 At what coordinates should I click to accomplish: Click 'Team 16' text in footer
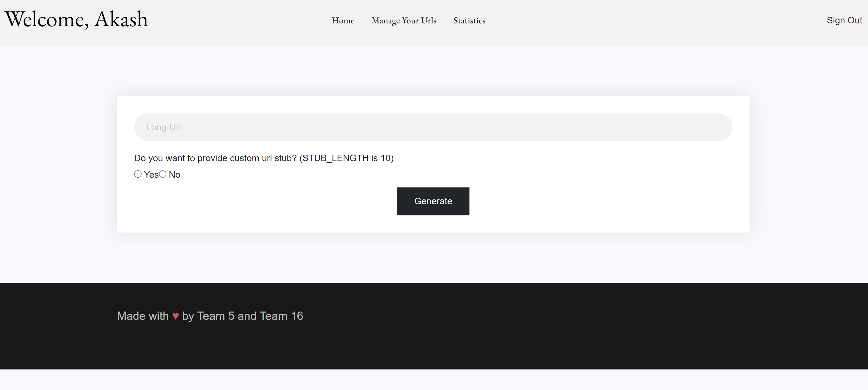[x=281, y=316]
